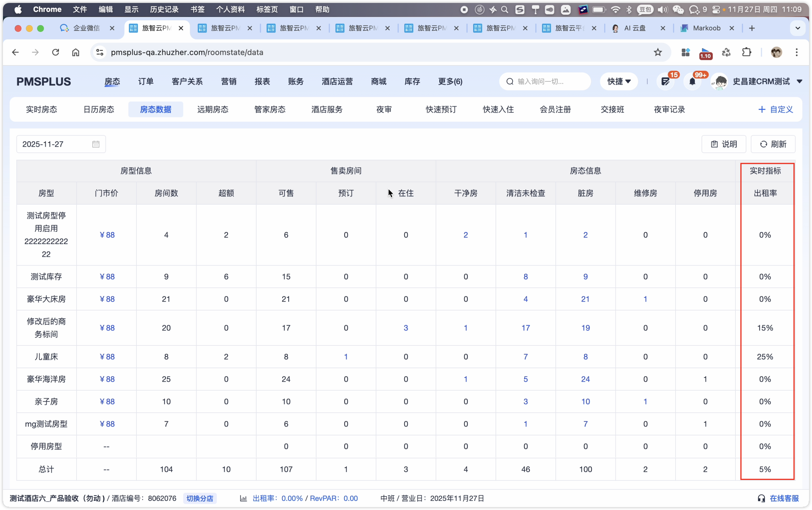Viewport: 812px width, 510px height.
Task: Open Chrome extensions puzzle icon
Action: (747, 52)
